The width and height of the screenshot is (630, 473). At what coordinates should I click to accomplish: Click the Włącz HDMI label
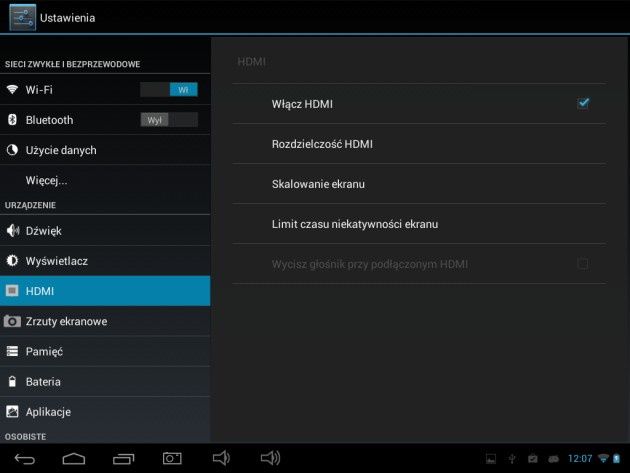click(x=302, y=104)
